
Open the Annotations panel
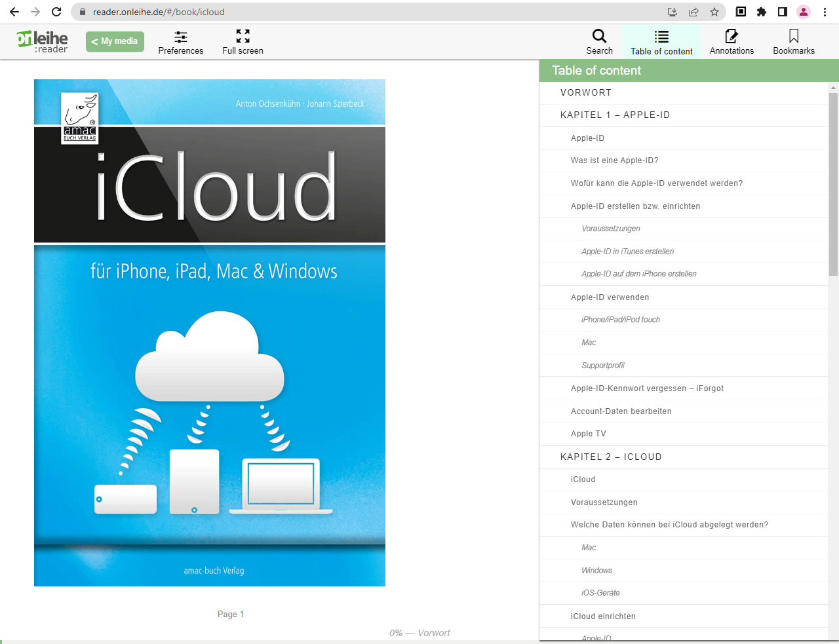click(732, 42)
